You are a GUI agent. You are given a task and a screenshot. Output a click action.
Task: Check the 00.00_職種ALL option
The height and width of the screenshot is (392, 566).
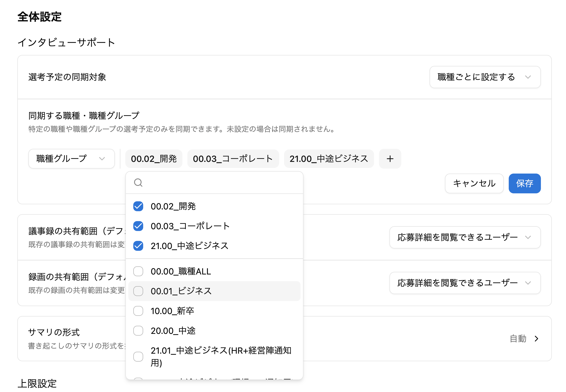pyautogui.click(x=138, y=271)
